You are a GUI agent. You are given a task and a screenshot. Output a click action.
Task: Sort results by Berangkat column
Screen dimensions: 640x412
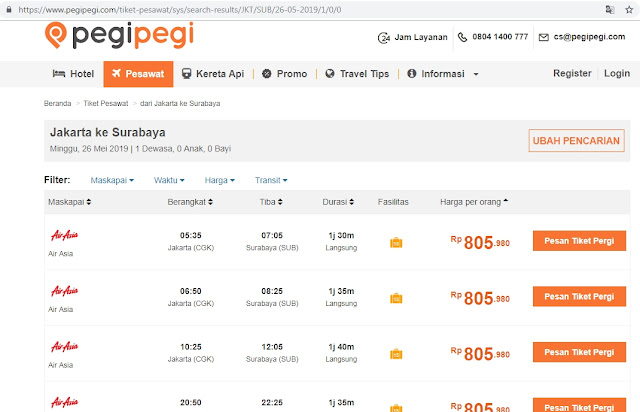tap(190, 202)
